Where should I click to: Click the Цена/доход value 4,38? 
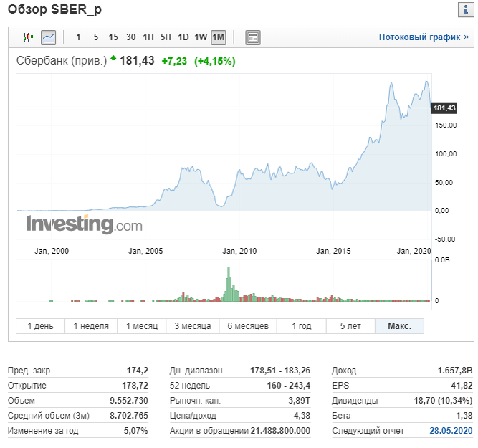[302, 415]
